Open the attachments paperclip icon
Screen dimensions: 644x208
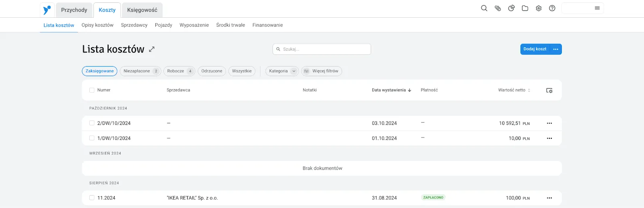coord(498,8)
